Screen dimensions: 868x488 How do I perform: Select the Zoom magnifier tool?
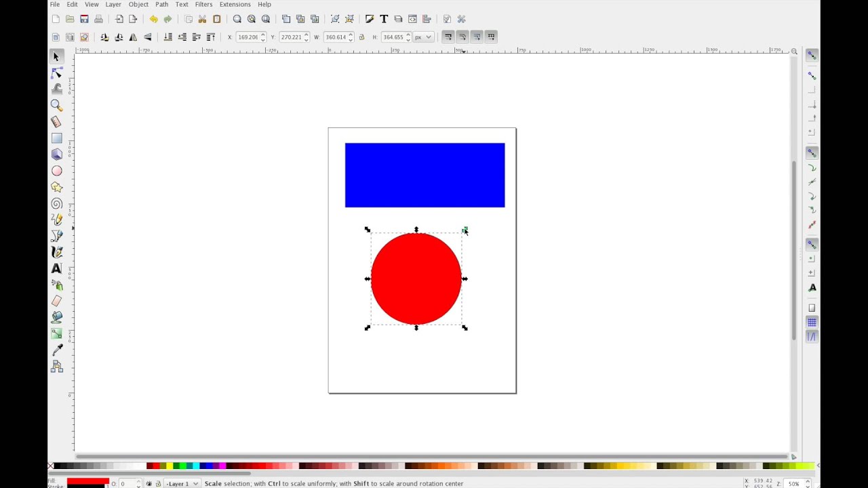point(56,106)
